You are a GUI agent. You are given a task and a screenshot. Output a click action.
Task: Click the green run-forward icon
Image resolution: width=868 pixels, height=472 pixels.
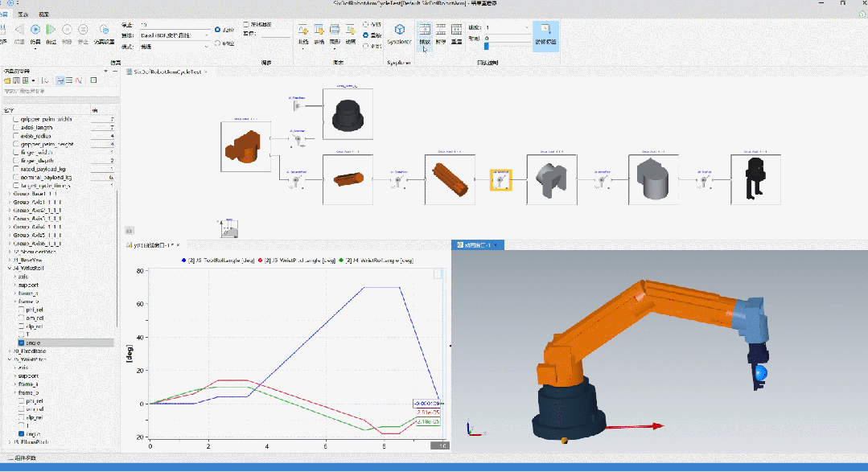point(51,29)
